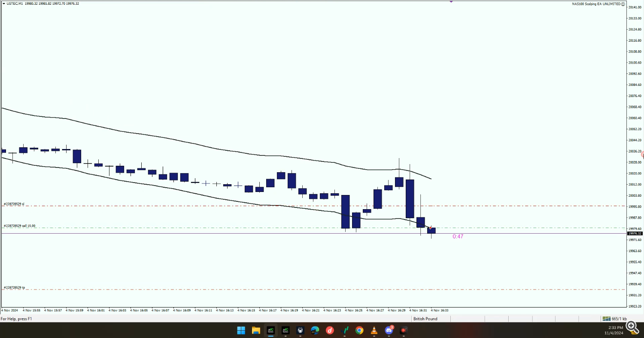Open the USTEC,M1 chart dropdown arrow
This screenshot has width=644, height=338.
(3, 3)
